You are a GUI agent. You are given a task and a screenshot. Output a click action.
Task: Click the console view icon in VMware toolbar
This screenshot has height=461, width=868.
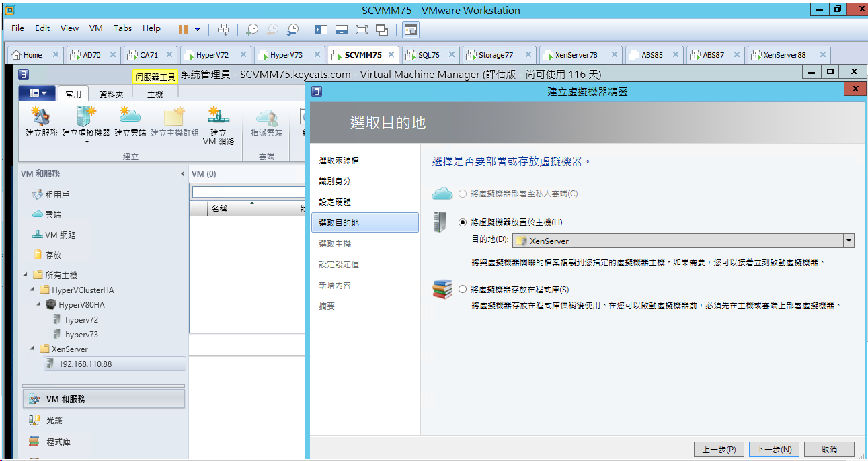[410, 29]
